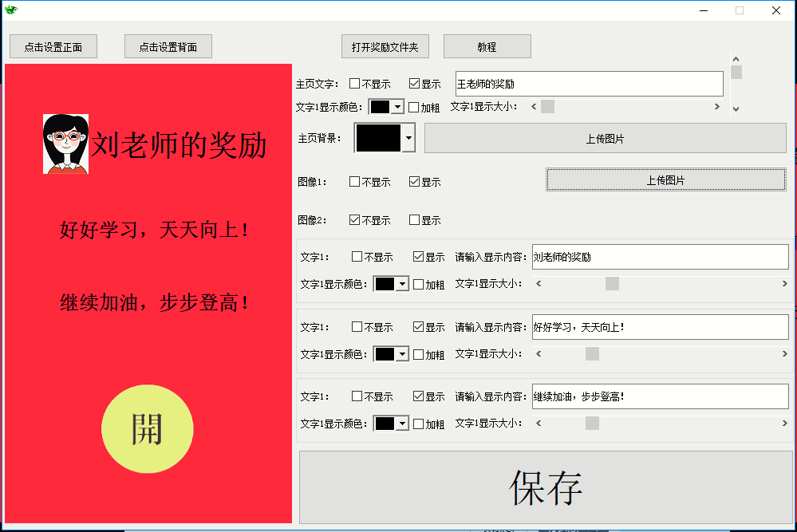Open the reward folder with 打开奖励文件夹
Viewport: 797px width, 532px height.
[385, 47]
